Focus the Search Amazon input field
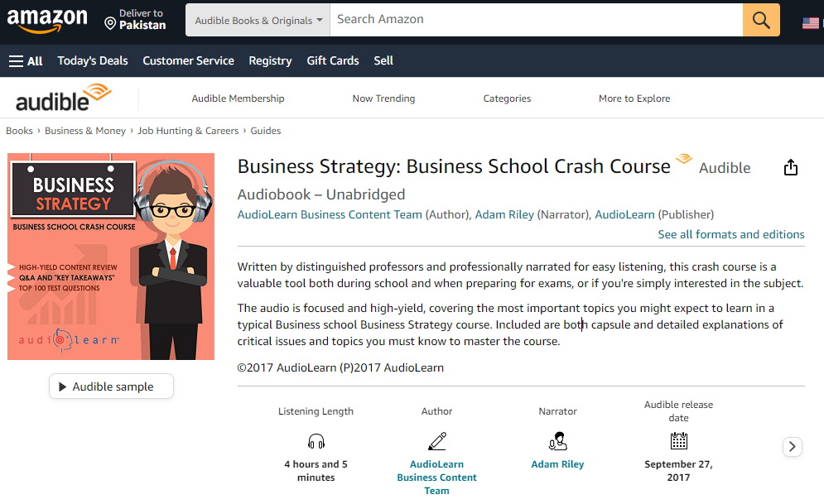 (536, 20)
